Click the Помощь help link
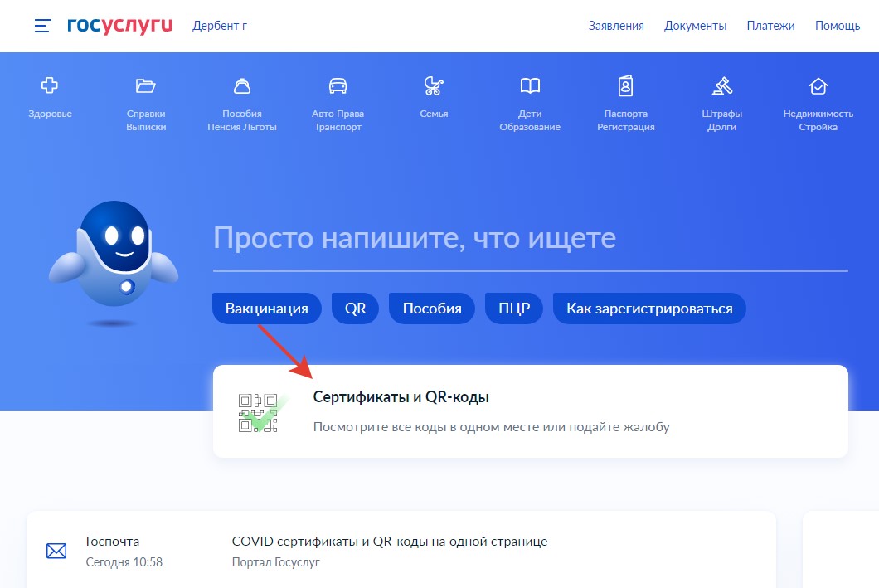The width and height of the screenshot is (879, 588). 838,26
